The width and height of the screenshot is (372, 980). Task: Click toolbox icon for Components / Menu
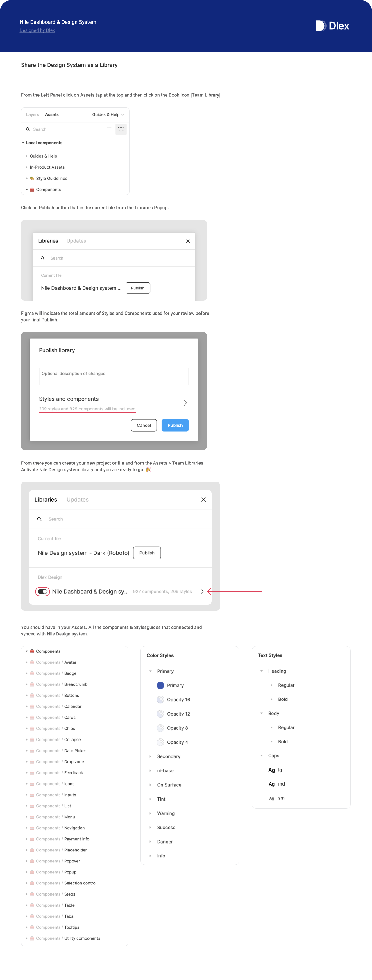tap(32, 817)
